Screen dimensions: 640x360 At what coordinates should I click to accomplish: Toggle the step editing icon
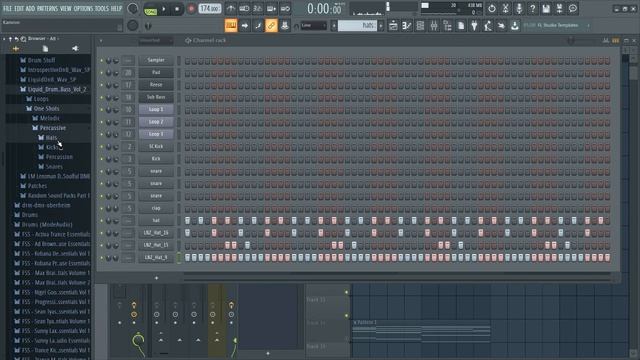258,26
